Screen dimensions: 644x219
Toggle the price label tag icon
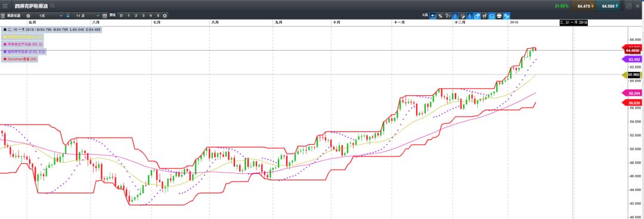click(491, 15)
